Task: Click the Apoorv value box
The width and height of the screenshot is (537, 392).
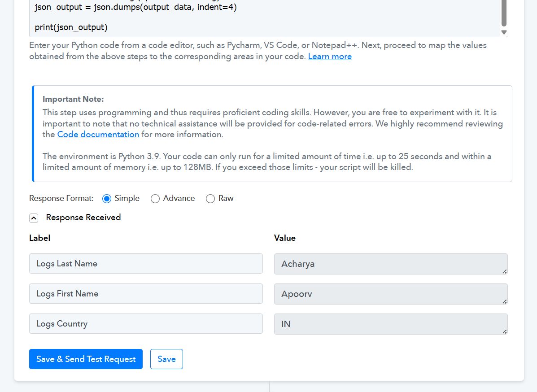Action: click(x=386, y=294)
